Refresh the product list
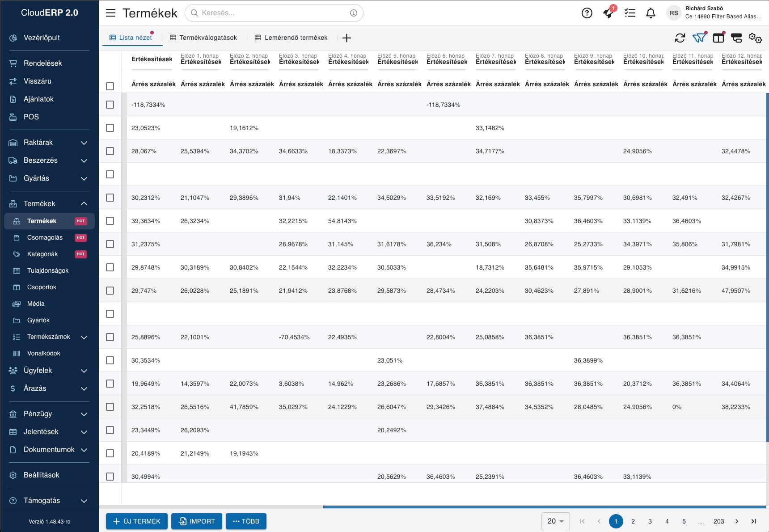Screen dimensions: 769x532 point(680,38)
